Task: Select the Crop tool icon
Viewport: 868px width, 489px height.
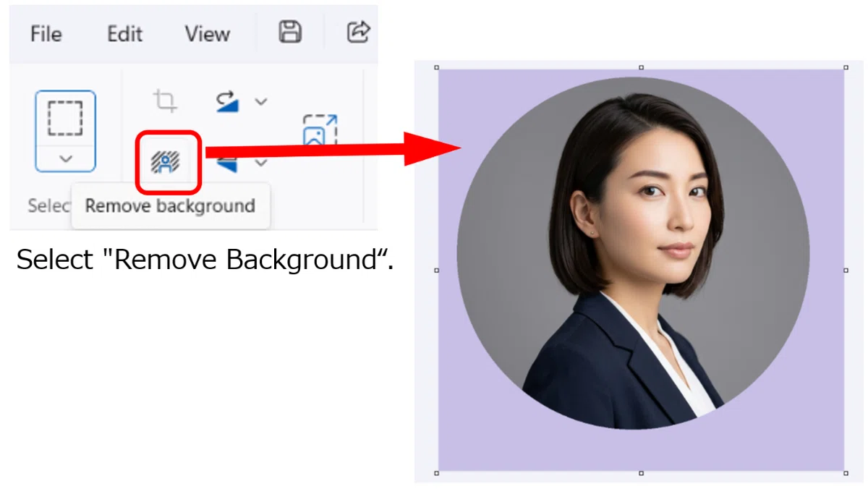Action: point(166,101)
